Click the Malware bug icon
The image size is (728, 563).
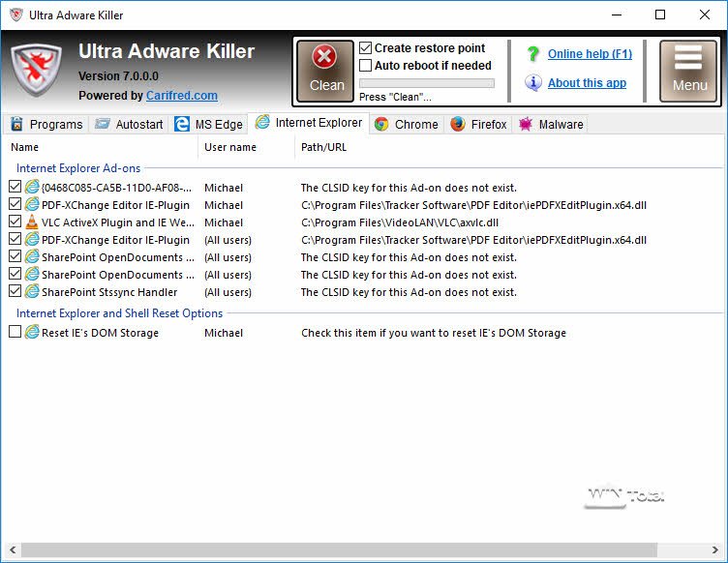[x=526, y=124]
